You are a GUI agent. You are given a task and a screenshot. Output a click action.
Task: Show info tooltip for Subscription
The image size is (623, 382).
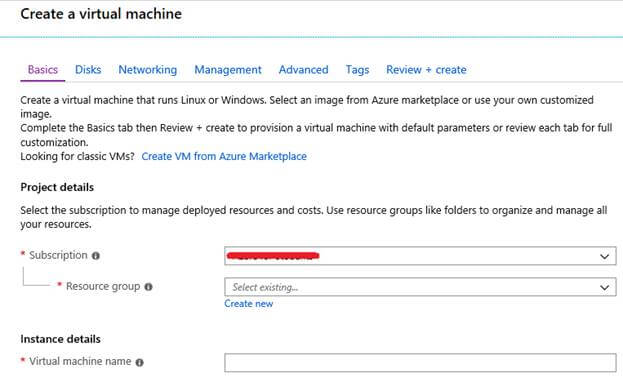point(96,256)
